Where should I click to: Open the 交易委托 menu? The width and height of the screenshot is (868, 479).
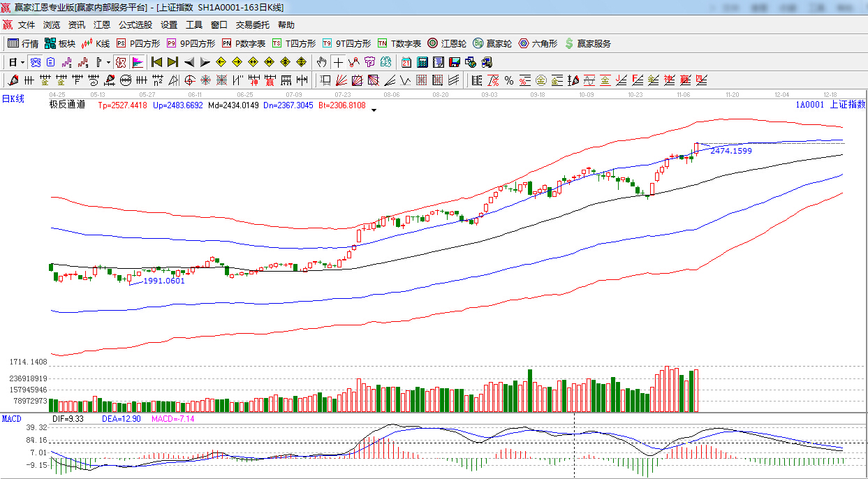[x=252, y=25]
